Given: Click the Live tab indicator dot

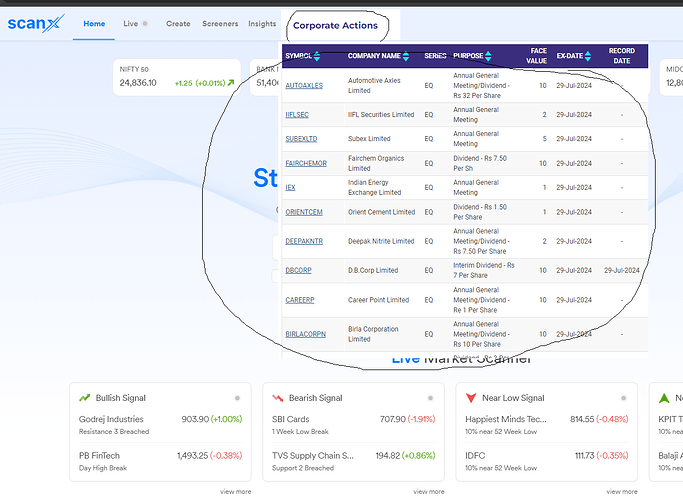Looking at the screenshot, I should [145, 24].
